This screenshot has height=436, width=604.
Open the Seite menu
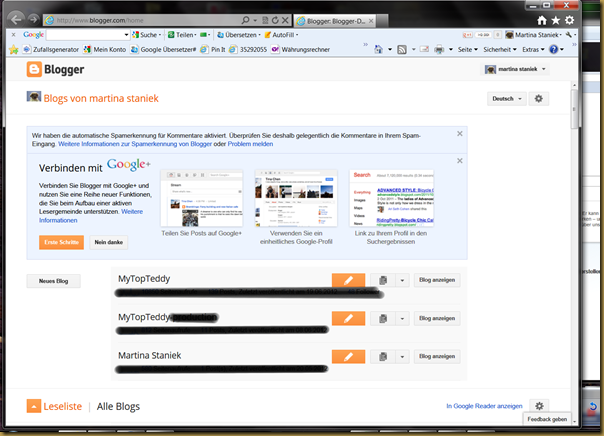click(468, 50)
